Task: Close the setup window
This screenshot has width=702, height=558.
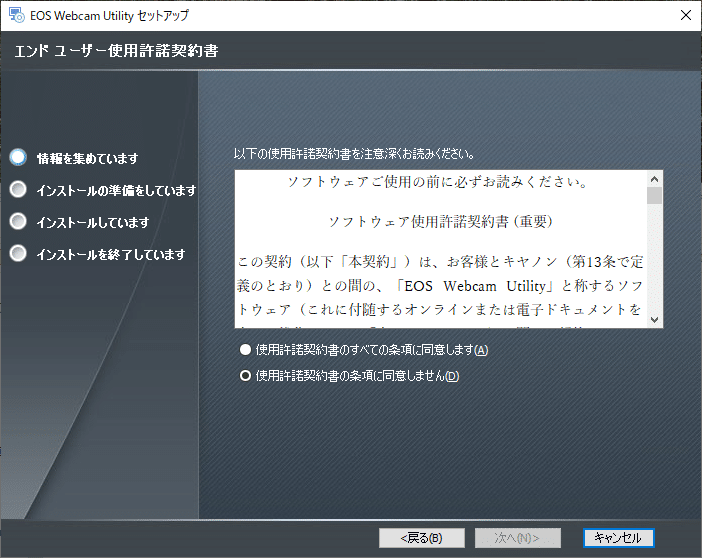Action: click(685, 15)
